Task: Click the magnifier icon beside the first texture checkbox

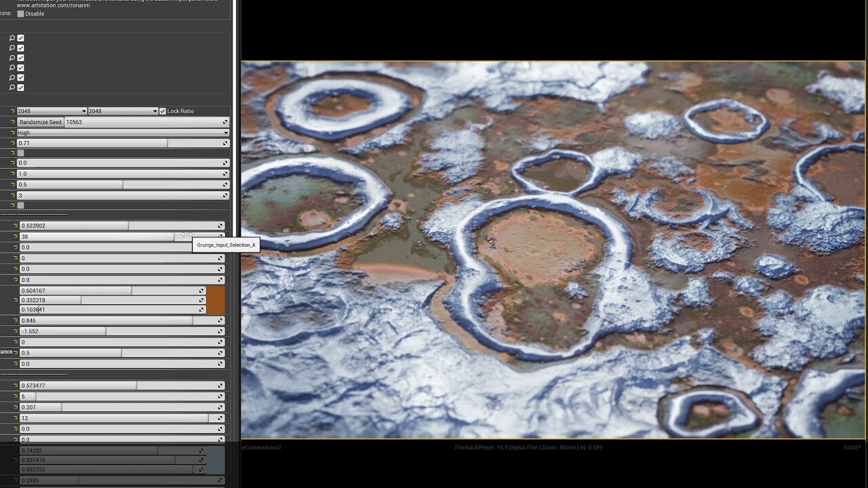Action: pos(12,38)
